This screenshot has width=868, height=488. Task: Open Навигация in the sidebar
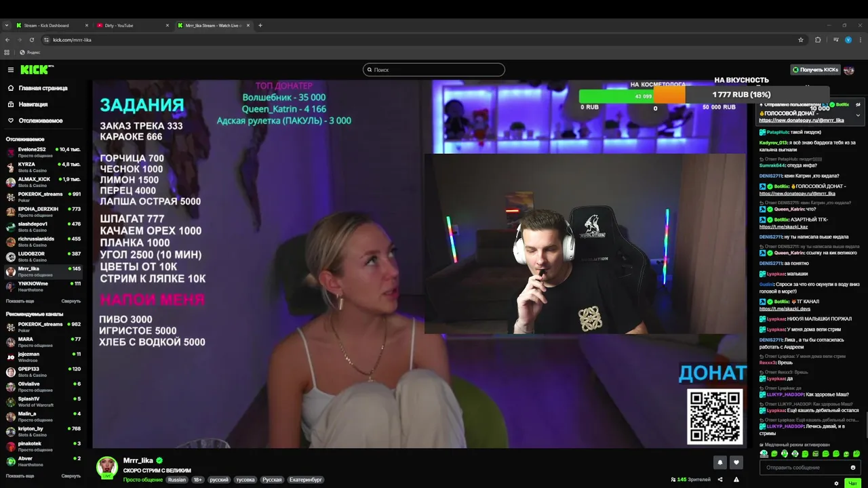point(33,104)
